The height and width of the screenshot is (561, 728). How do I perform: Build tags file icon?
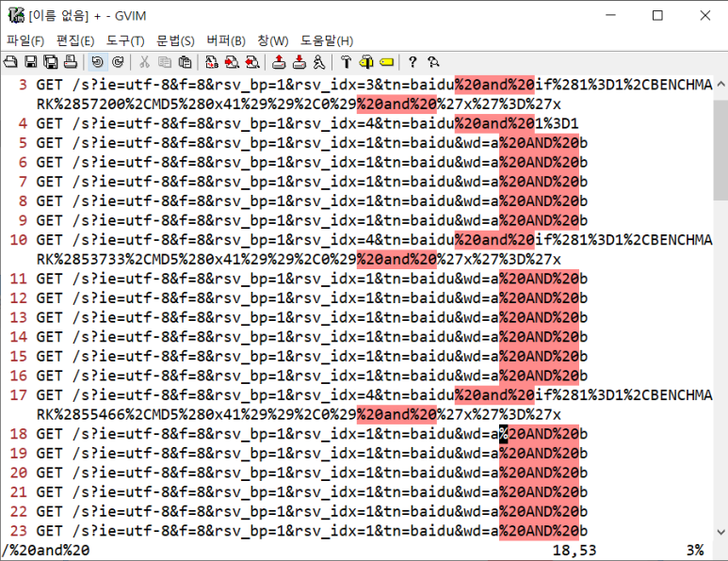[x=366, y=62]
